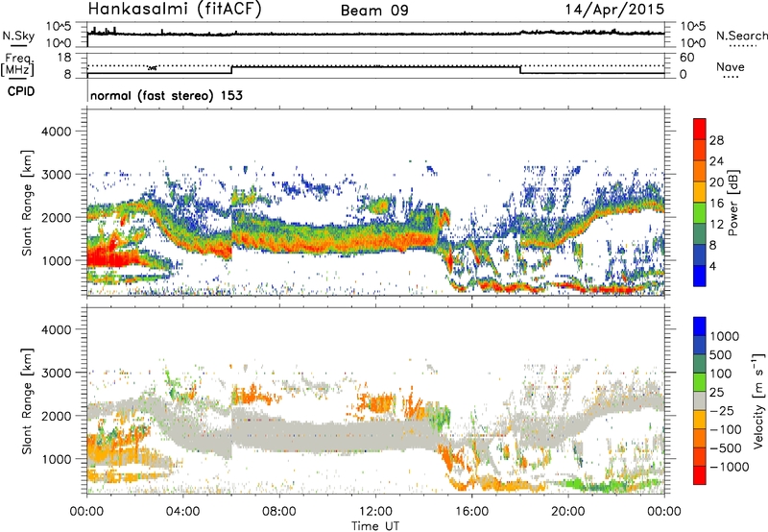Click the 4 tick on power colorbar

713,266
